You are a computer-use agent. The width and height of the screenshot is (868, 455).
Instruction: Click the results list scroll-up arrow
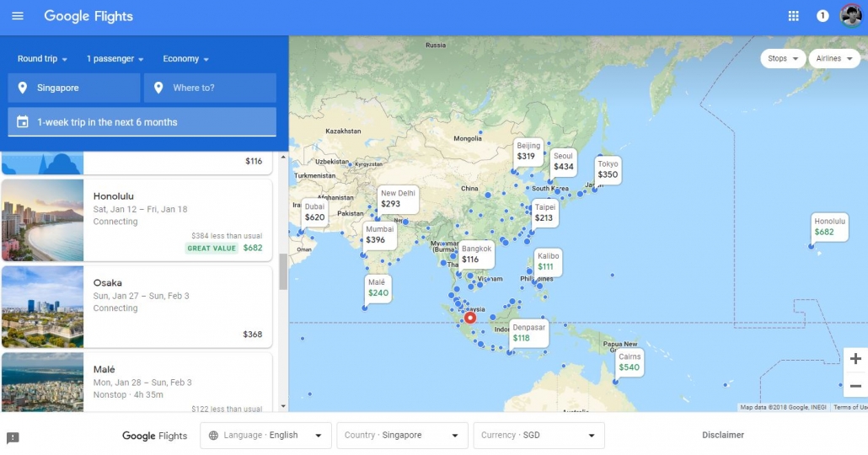pyautogui.click(x=283, y=158)
